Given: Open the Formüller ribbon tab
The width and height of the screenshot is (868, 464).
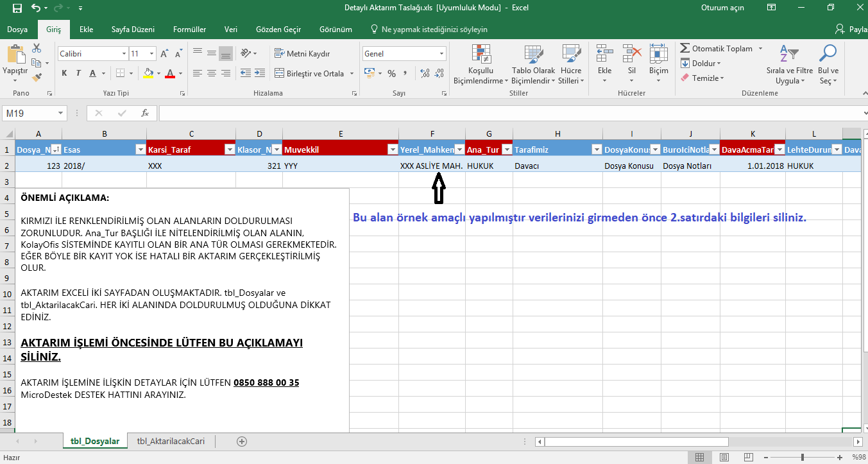Looking at the screenshot, I should (x=189, y=30).
